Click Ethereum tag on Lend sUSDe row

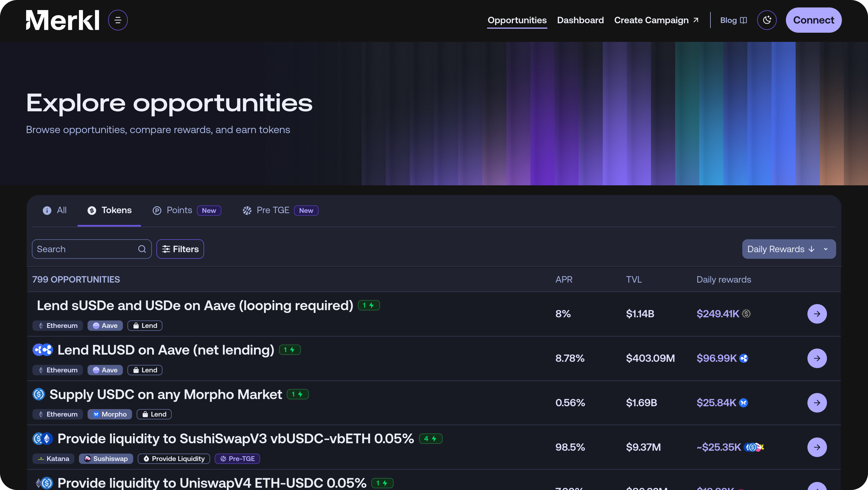(x=58, y=326)
